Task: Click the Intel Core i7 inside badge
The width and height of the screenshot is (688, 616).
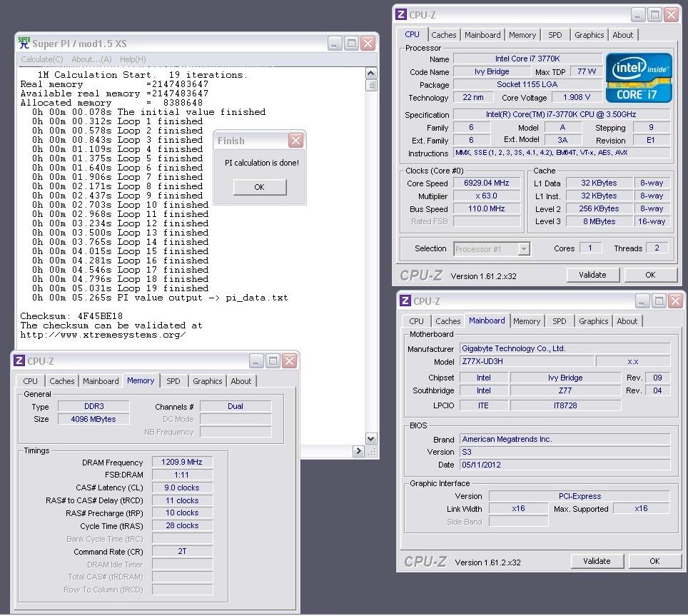Action: pos(639,77)
